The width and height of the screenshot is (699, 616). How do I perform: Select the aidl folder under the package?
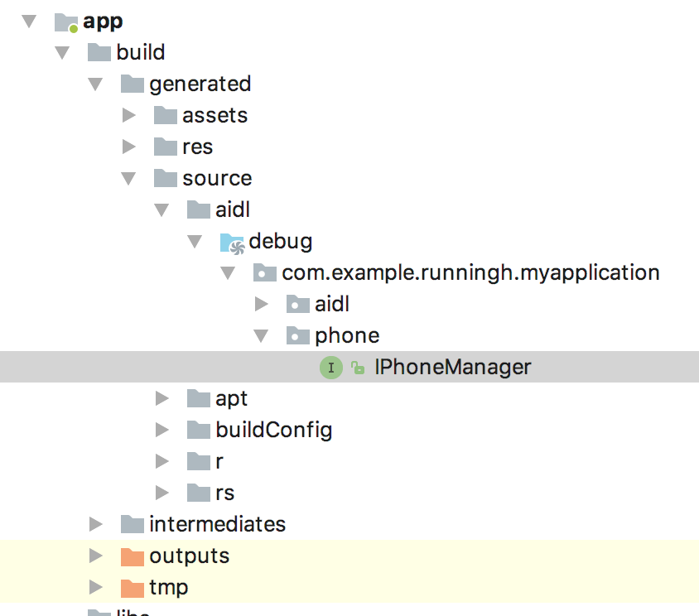[332, 304]
